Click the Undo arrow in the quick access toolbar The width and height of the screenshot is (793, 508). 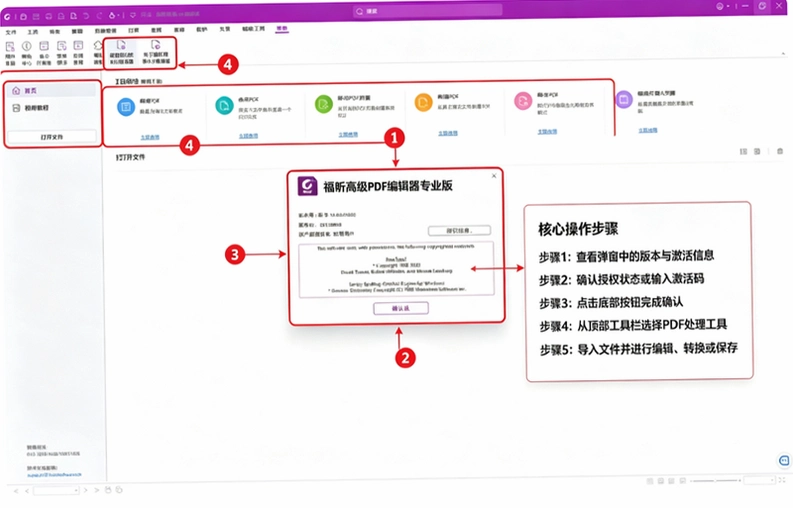point(86,16)
